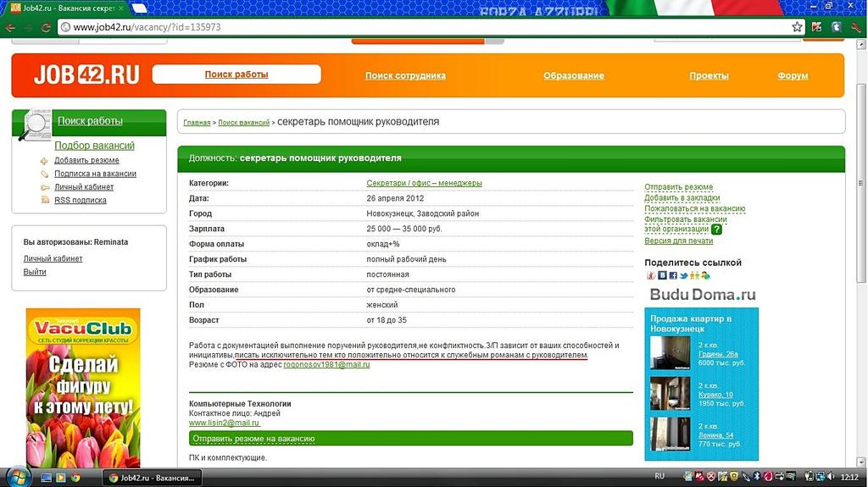Click the BuduDoma.ru banner logo
Viewport: 868px width, 487px height.
tap(703, 295)
